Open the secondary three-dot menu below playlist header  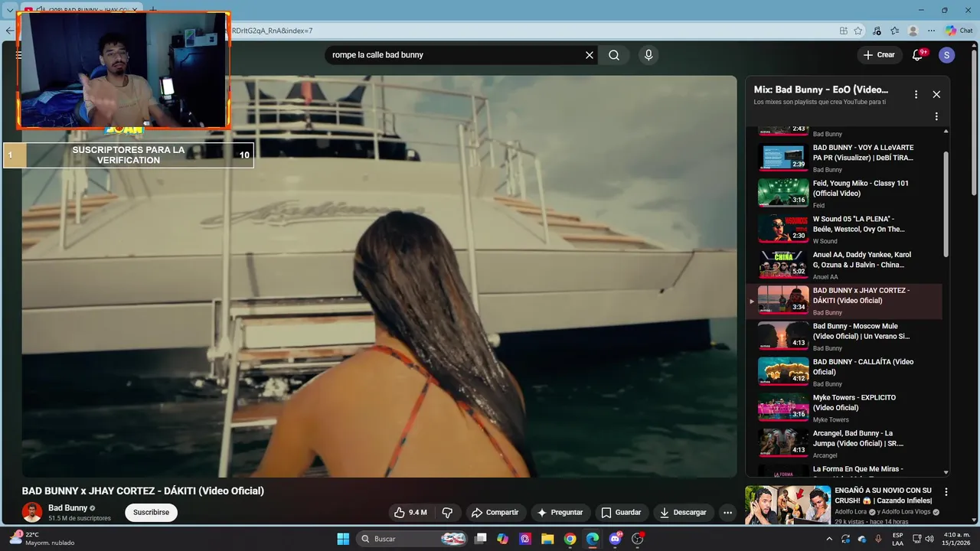936,116
